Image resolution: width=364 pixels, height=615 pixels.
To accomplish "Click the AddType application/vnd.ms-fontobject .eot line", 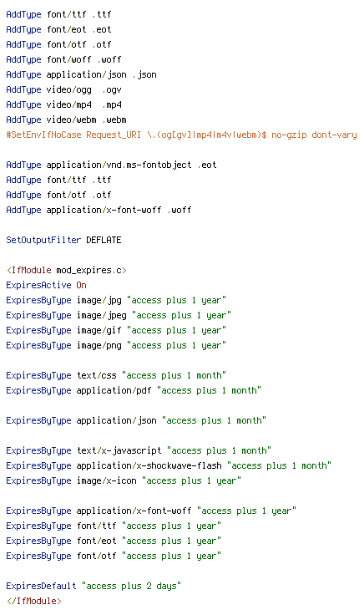I will coord(111,165).
